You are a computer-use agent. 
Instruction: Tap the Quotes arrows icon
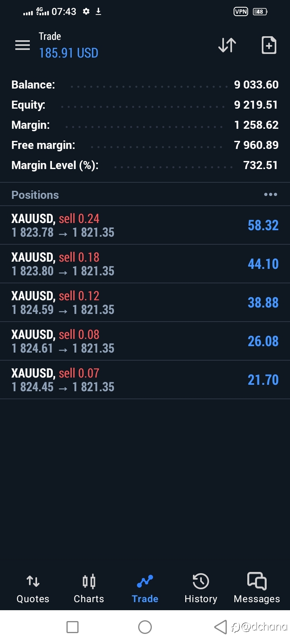pyautogui.click(x=33, y=581)
